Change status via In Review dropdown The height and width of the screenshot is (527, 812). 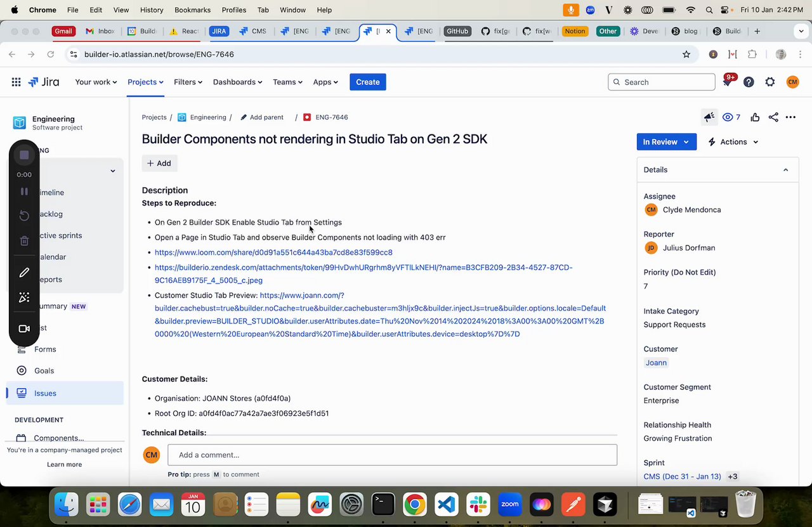[x=666, y=142]
